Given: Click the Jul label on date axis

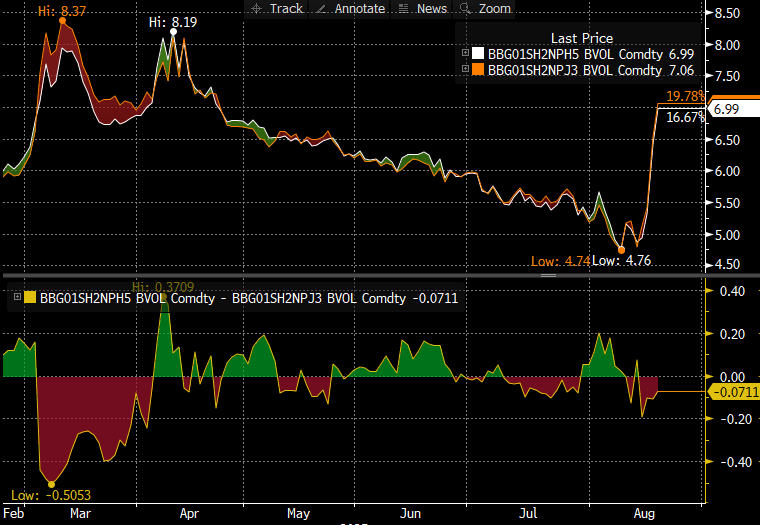Looking at the screenshot, I should click(x=528, y=513).
